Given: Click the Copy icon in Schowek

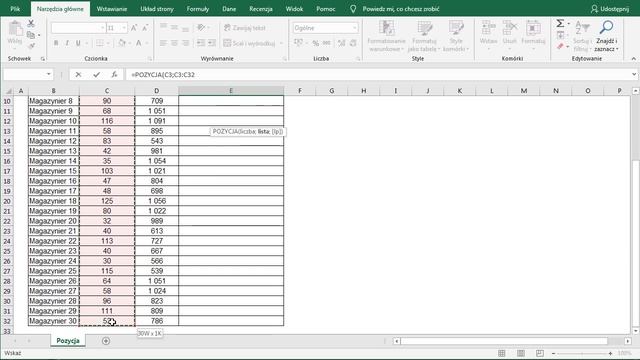Looking at the screenshot, I should [x=31, y=35].
